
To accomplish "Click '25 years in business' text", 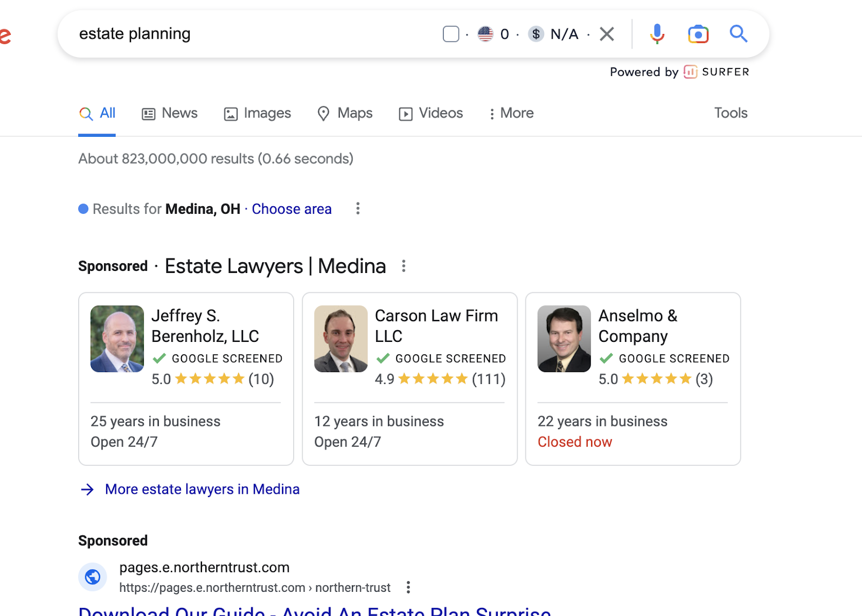I will (x=155, y=421).
